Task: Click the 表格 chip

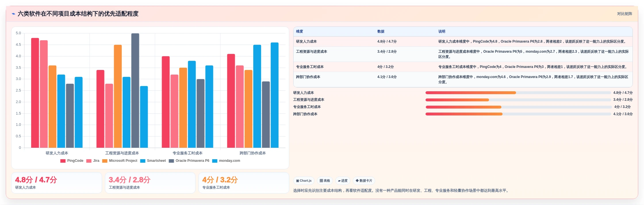Action: (325, 181)
